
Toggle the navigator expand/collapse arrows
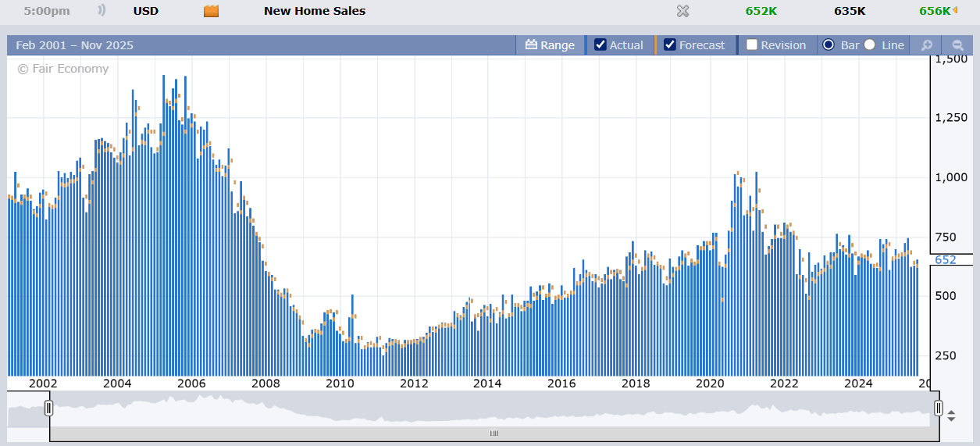click(951, 416)
